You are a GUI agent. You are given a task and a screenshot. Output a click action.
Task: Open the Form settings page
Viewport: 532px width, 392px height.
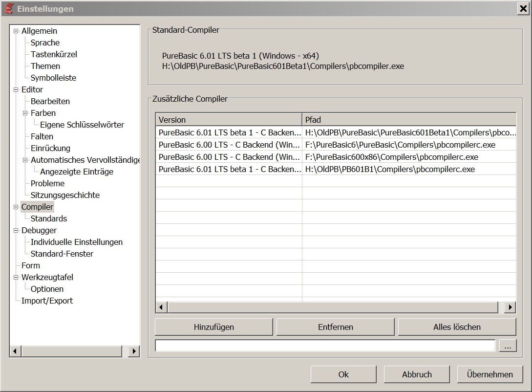click(31, 265)
